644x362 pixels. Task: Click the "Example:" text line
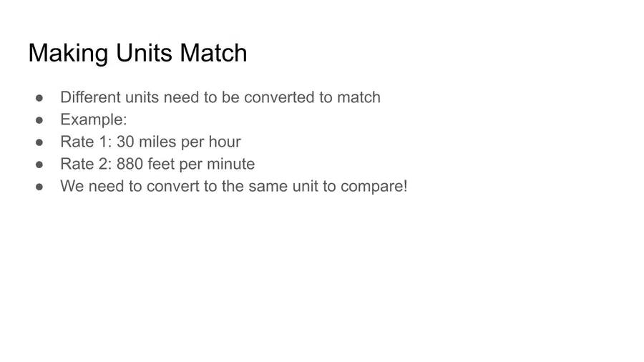94,119
